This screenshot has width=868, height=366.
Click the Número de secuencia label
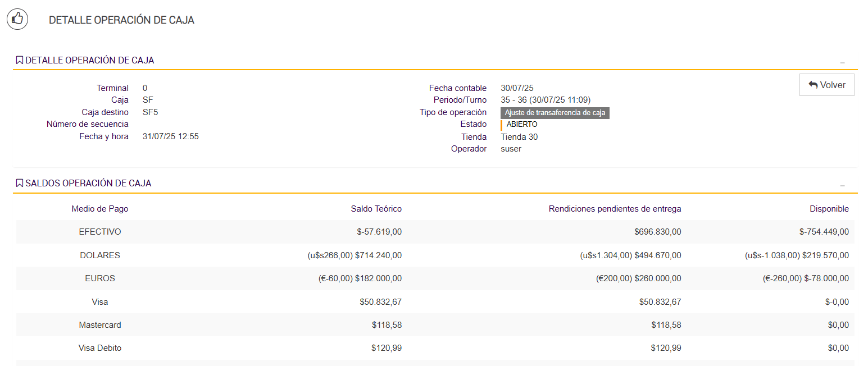[88, 124]
